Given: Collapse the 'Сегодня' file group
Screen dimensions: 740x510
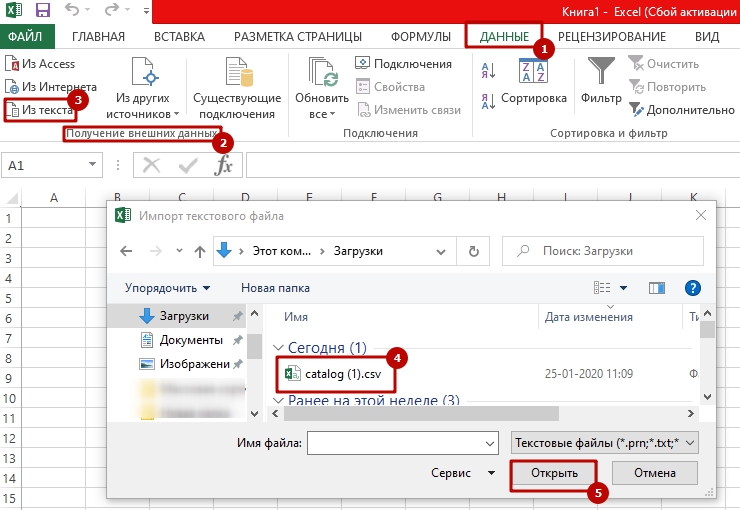Looking at the screenshot, I should [x=279, y=348].
